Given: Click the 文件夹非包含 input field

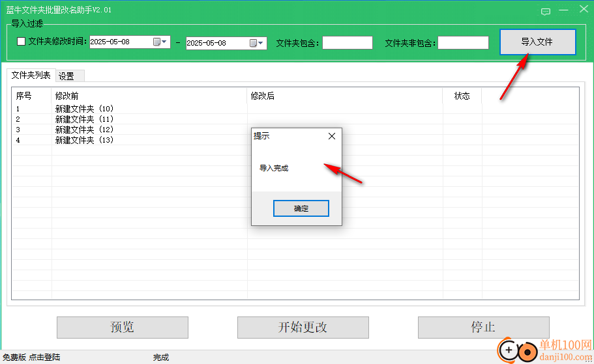Looking at the screenshot, I should pos(463,43).
